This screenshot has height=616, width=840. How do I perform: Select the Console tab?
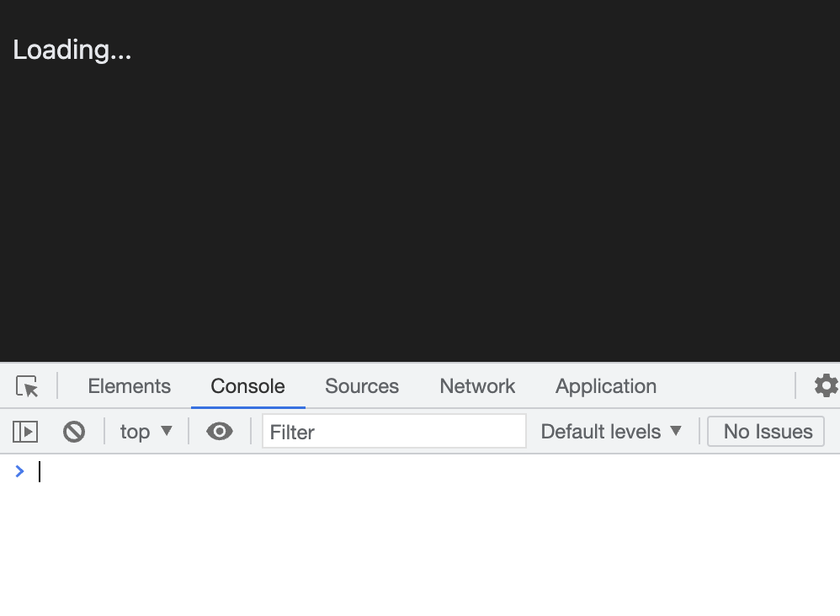pos(247,386)
